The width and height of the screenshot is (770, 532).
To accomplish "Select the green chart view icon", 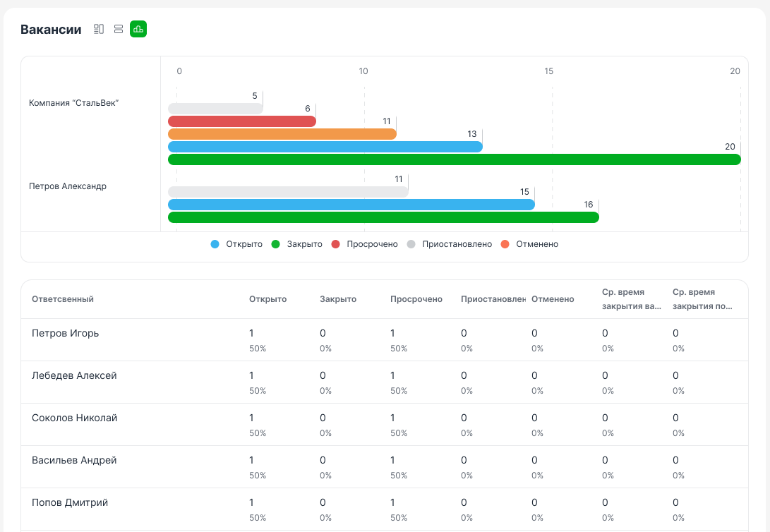I will 138,30.
